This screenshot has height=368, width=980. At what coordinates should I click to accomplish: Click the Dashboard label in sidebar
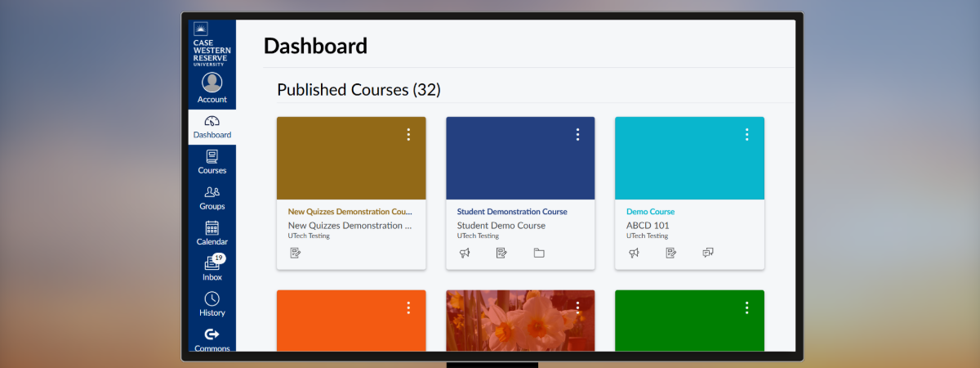[212, 135]
